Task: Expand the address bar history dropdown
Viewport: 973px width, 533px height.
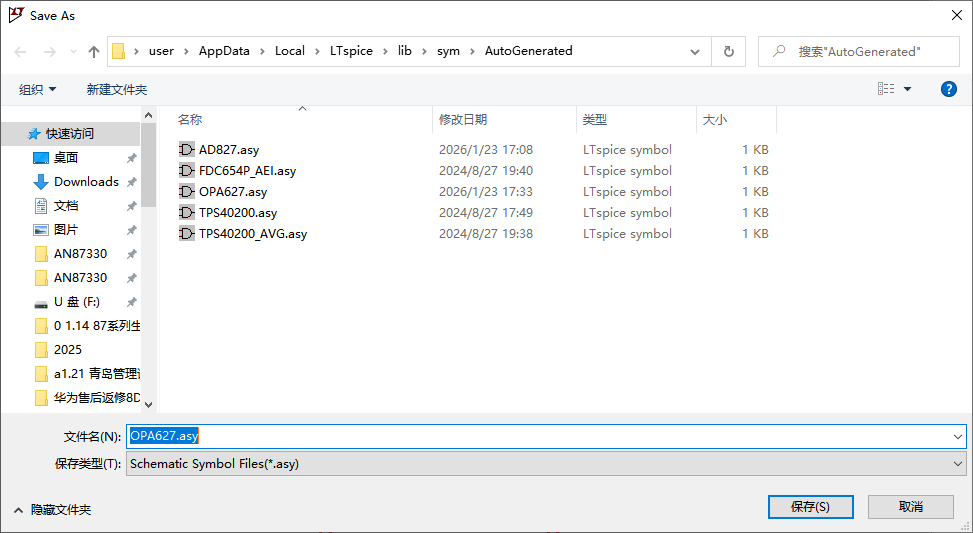Action: [695, 52]
